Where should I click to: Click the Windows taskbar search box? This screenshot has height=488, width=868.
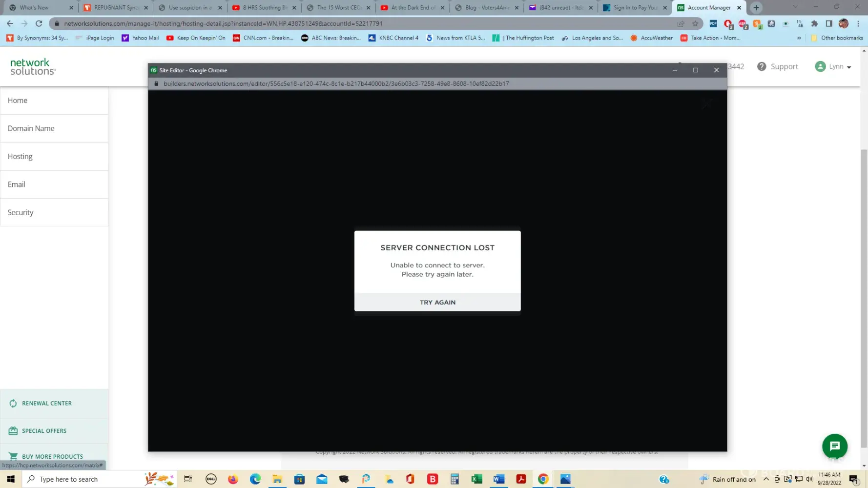coord(83,479)
